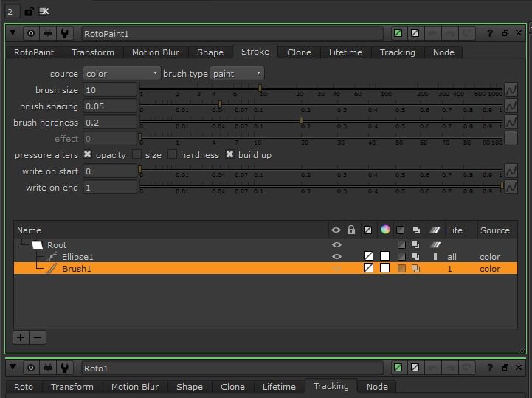Viewport: 532px width, 398px height.
Task: Toggle Ellipse1 visibility eye
Action: click(336, 257)
